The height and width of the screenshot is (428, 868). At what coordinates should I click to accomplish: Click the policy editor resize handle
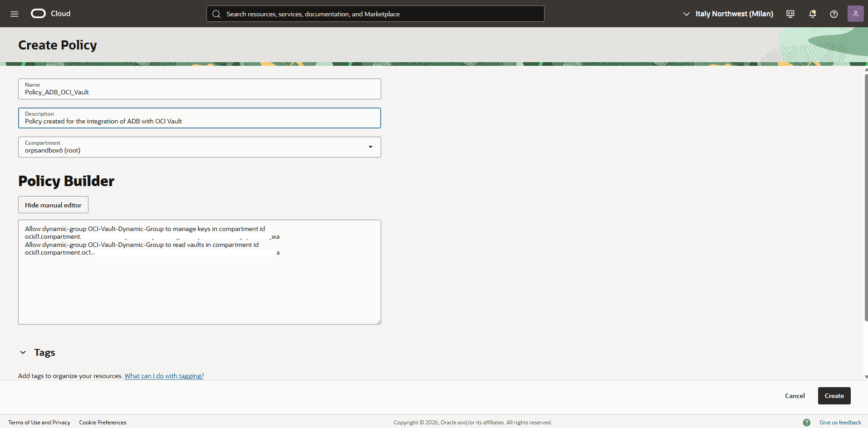pyautogui.click(x=378, y=322)
